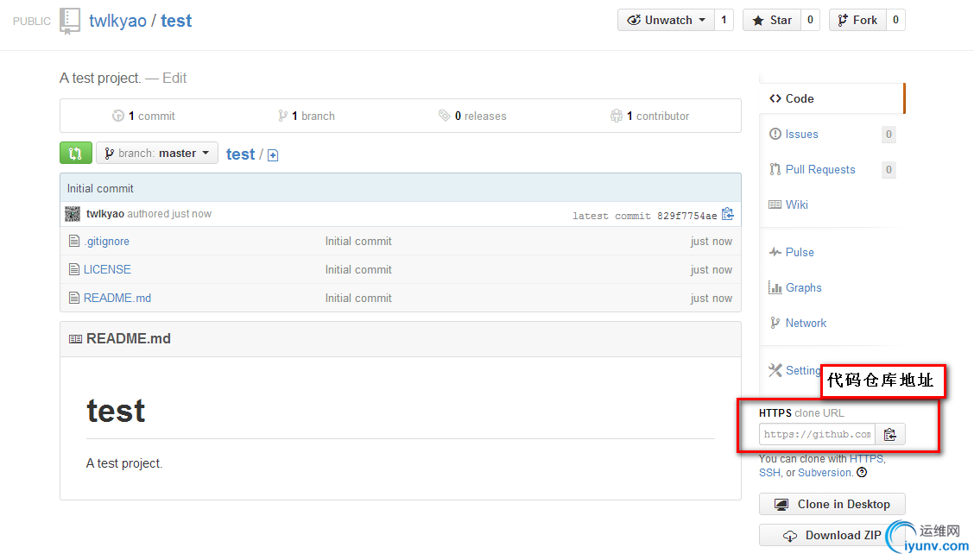This screenshot has height=560, width=974.
Task: Click the LICENSE file icon
Action: 74,269
